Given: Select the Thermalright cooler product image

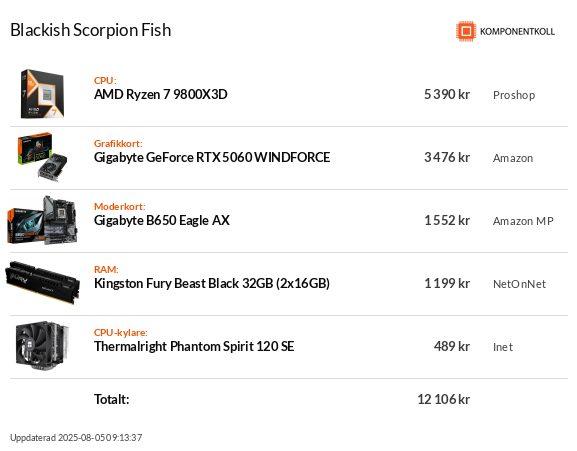Looking at the screenshot, I should (x=43, y=346).
